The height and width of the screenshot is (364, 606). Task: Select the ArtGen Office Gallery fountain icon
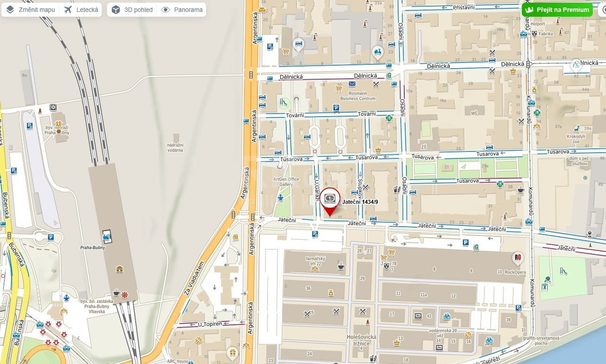click(x=280, y=197)
